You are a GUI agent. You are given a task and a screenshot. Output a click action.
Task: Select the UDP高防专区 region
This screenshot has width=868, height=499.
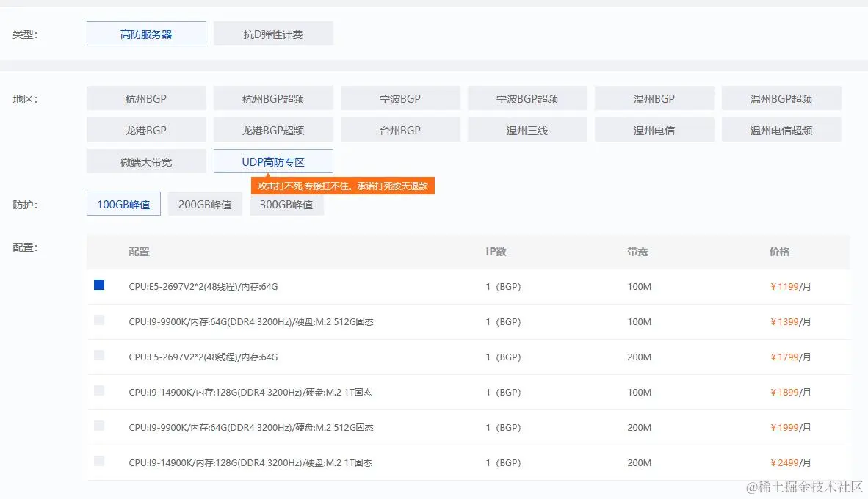tap(273, 161)
